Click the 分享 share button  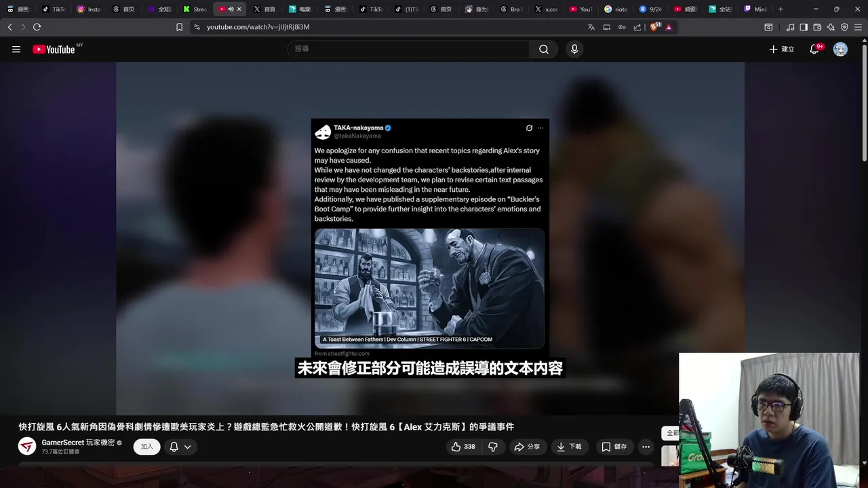527,447
